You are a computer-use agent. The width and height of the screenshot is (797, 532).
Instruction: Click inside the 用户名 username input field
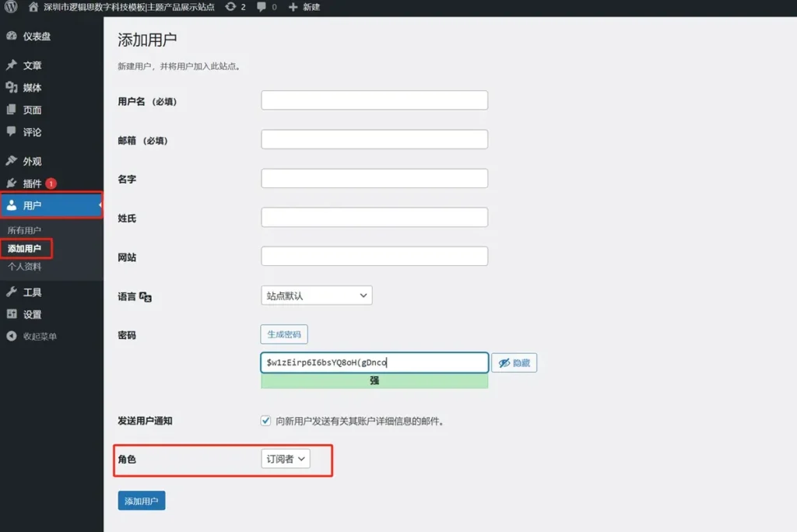click(374, 100)
